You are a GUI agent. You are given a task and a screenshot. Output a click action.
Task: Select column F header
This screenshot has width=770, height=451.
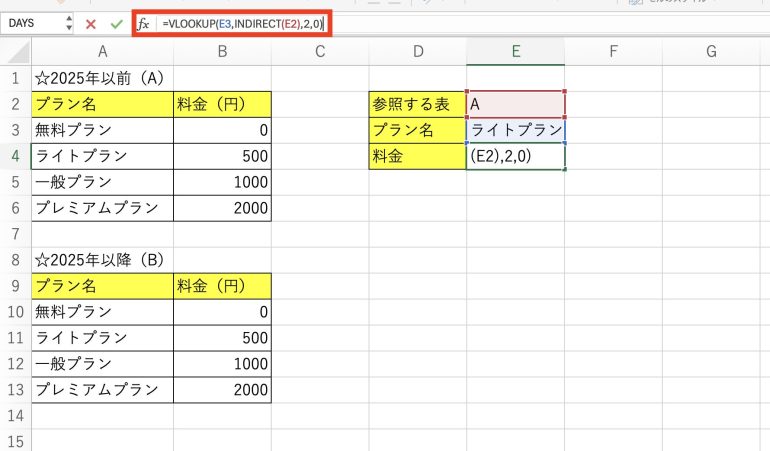click(613, 52)
